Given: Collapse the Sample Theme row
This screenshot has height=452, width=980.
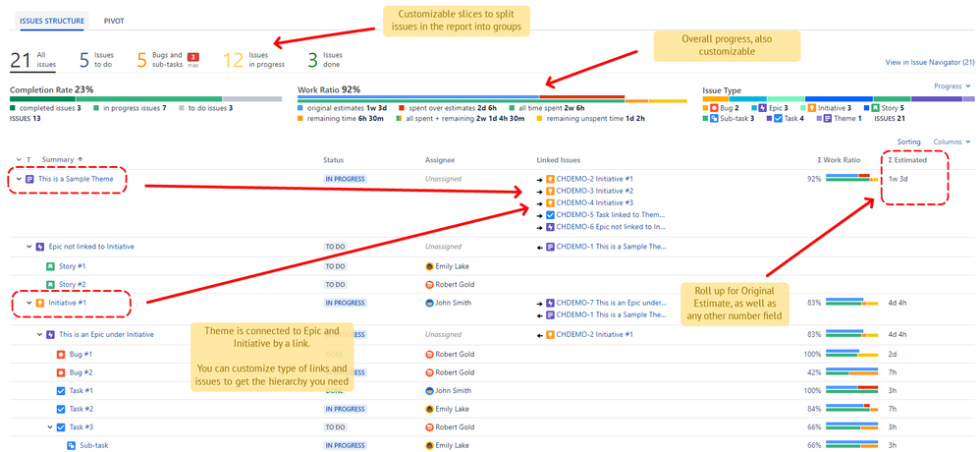Looking at the screenshot, I should (19, 179).
